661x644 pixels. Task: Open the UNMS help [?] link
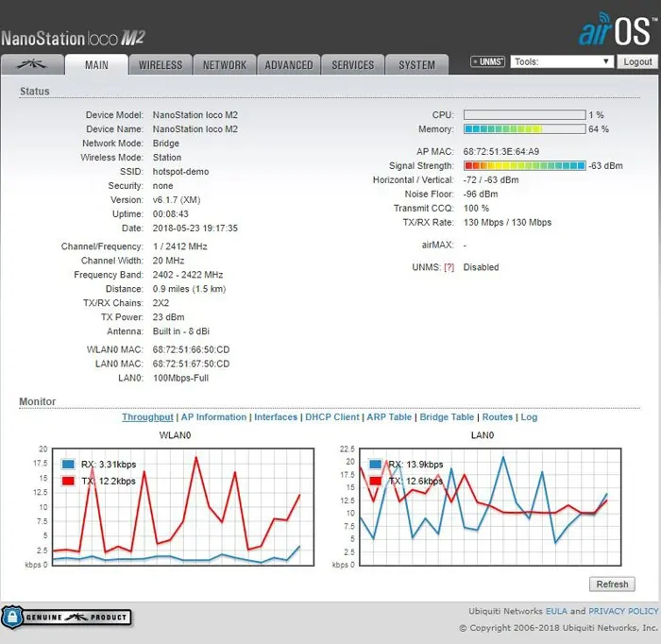(x=449, y=267)
